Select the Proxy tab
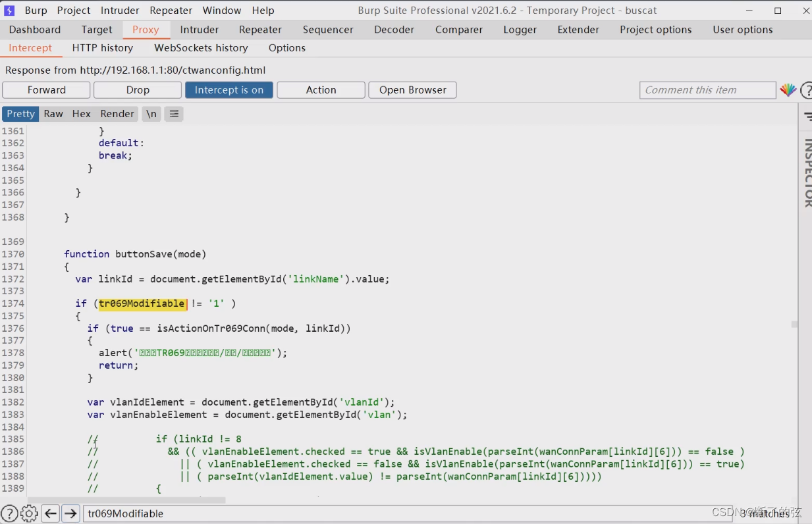Image resolution: width=812 pixels, height=524 pixels. [x=146, y=30]
